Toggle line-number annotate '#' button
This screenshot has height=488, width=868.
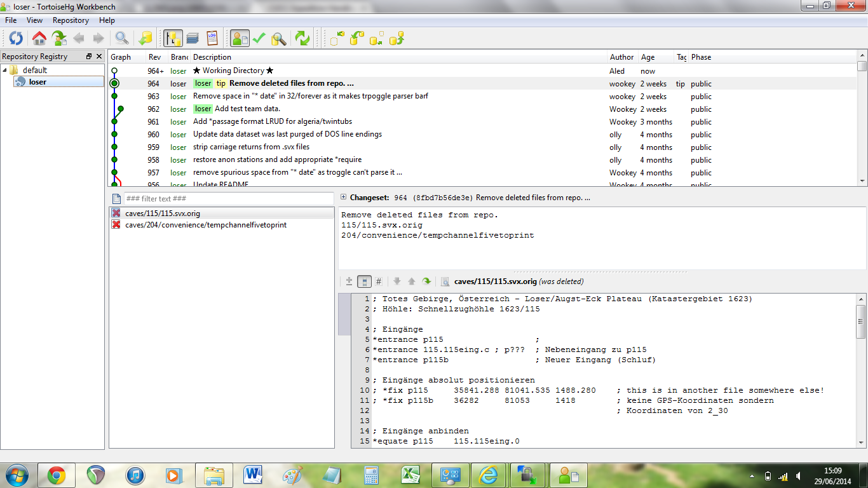(x=379, y=281)
